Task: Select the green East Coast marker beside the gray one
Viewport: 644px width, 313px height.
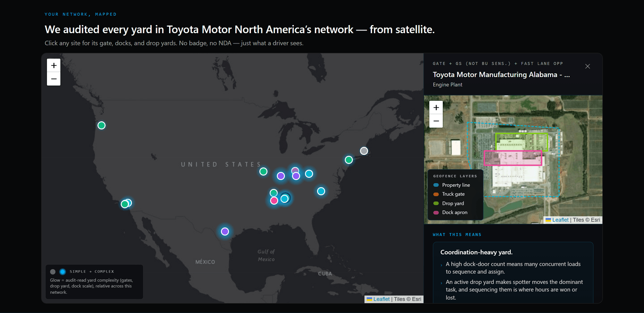Action: 349,160
